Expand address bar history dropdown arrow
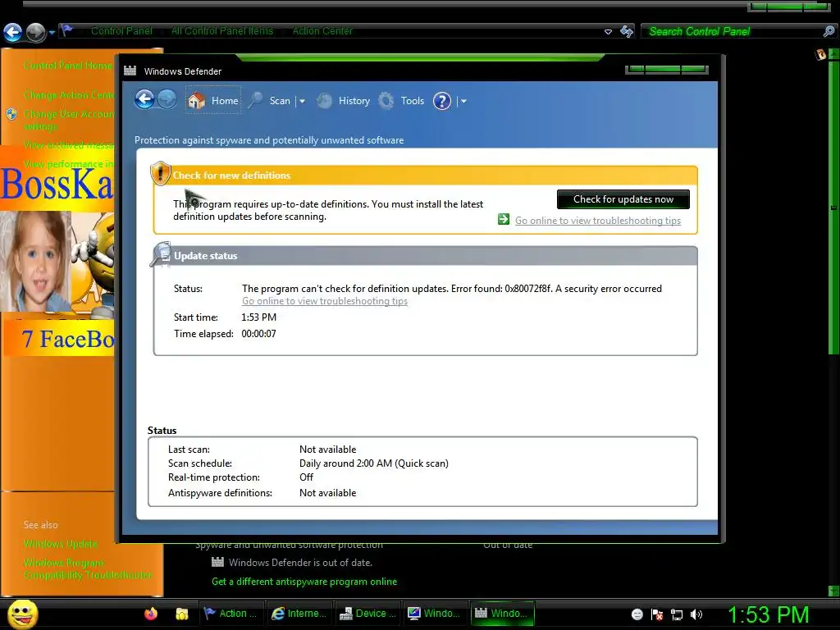 point(608,32)
